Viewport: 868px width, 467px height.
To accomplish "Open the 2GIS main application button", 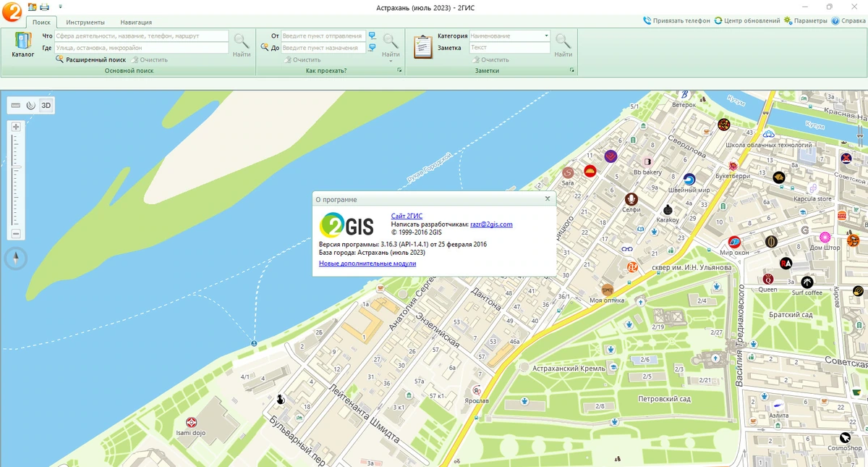I will click(12, 12).
